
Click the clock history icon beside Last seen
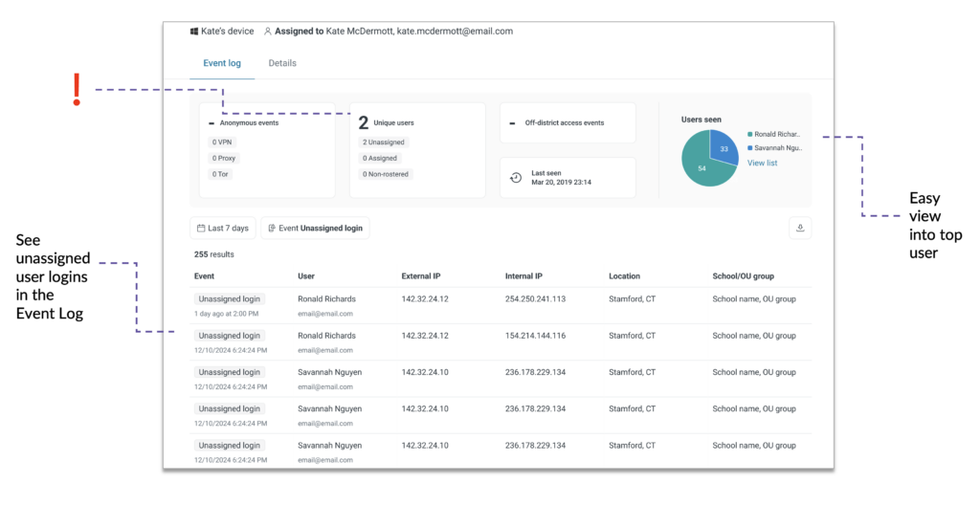tap(516, 178)
